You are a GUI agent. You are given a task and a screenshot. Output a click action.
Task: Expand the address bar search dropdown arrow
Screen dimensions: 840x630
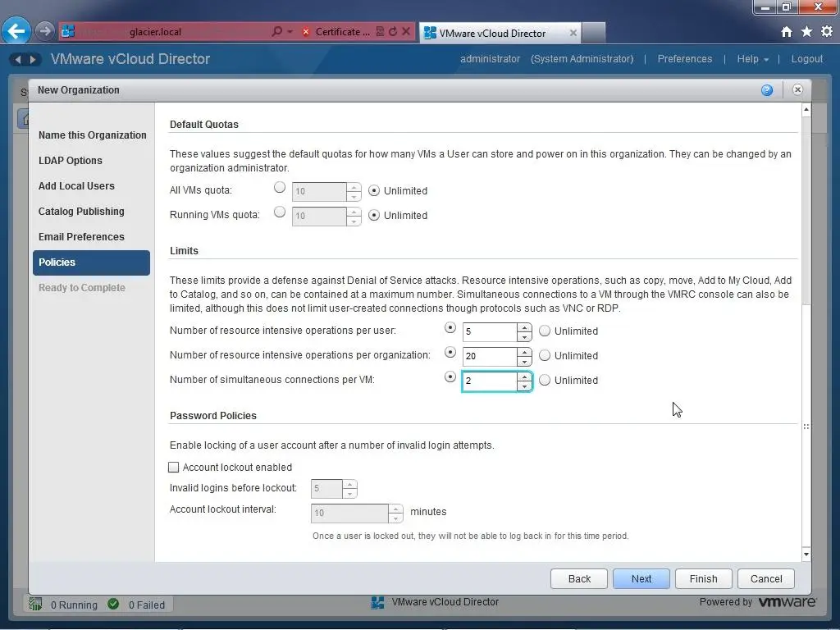[x=290, y=32]
